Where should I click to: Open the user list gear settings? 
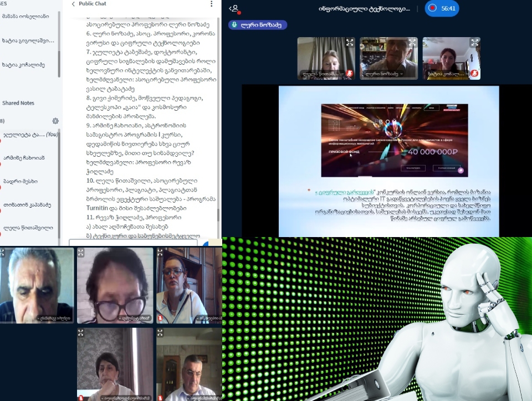point(55,121)
